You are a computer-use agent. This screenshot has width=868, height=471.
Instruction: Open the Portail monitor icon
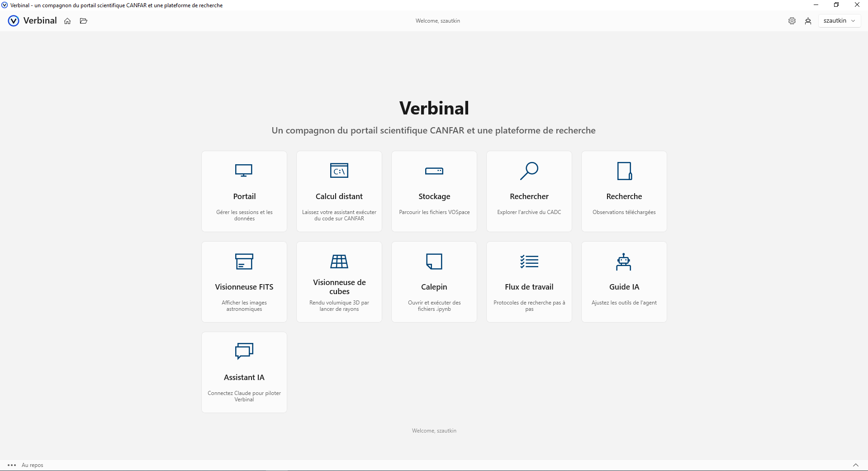(x=244, y=171)
